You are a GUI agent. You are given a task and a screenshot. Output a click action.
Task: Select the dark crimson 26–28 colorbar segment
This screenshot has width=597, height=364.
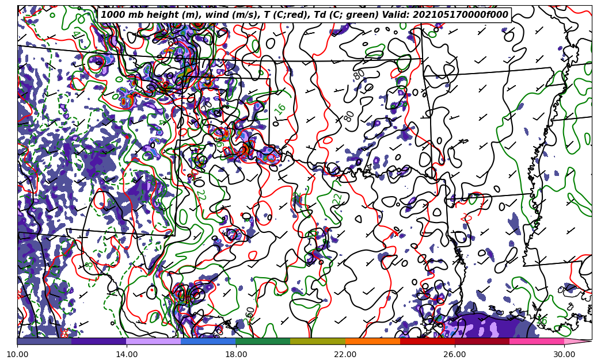pos(482,341)
